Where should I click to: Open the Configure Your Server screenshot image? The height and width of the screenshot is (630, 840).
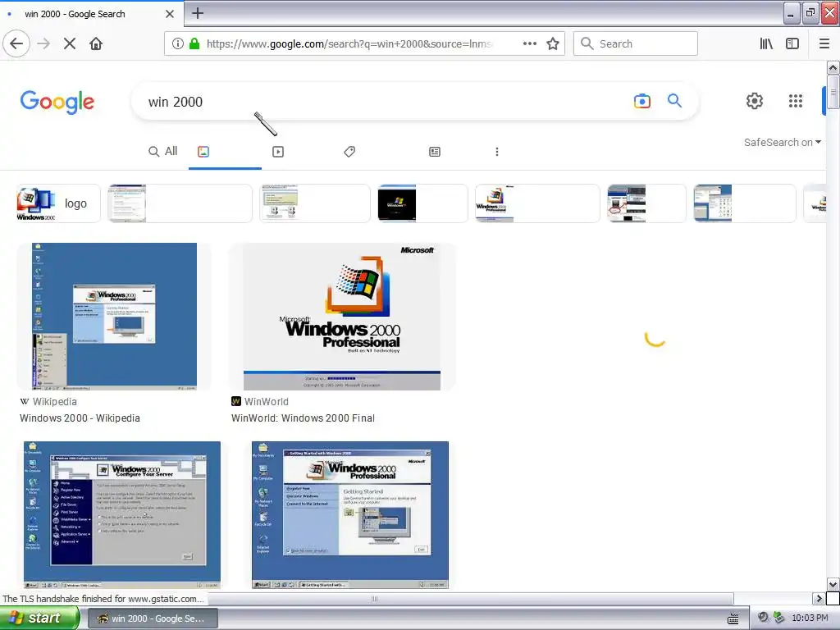tap(122, 515)
